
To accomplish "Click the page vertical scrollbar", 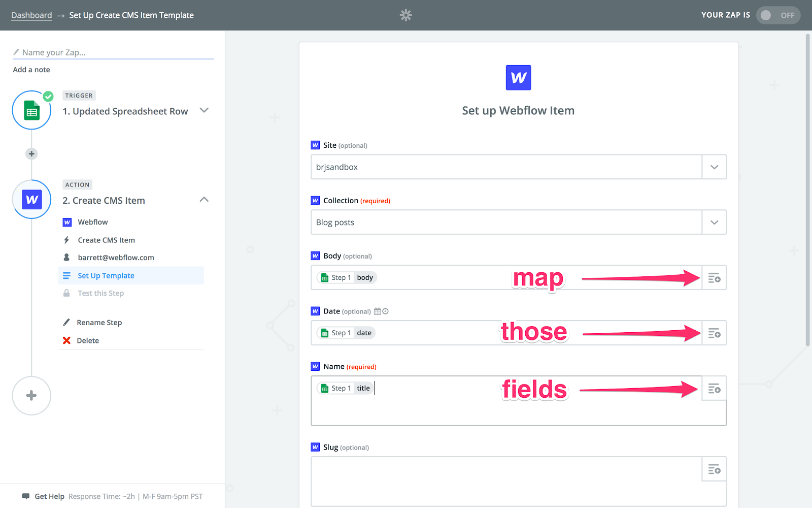I will click(808, 190).
